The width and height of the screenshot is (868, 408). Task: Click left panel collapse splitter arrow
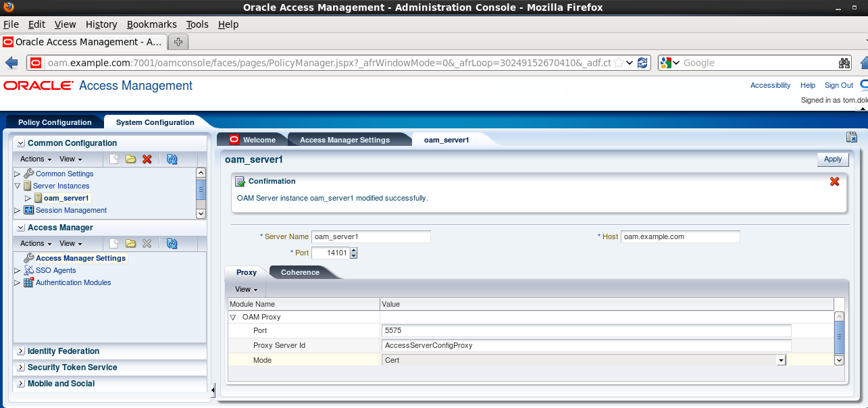coord(213,390)
